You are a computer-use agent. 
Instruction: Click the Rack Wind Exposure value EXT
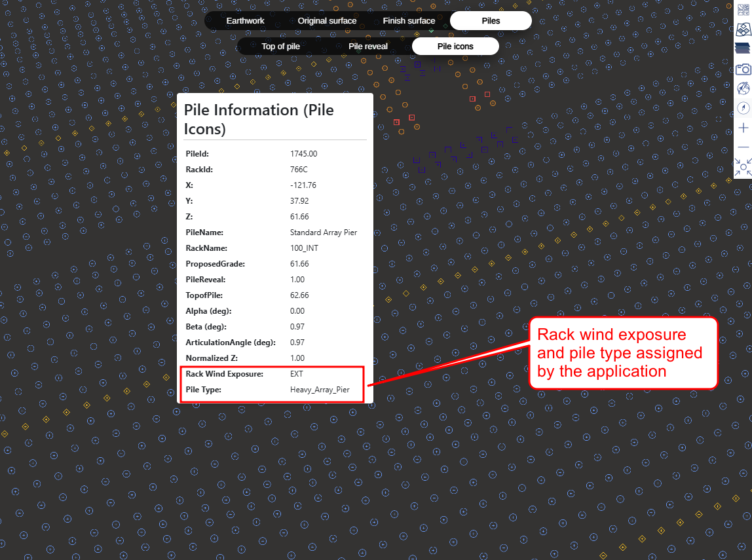pyautogui.click(x=296, y=374)
